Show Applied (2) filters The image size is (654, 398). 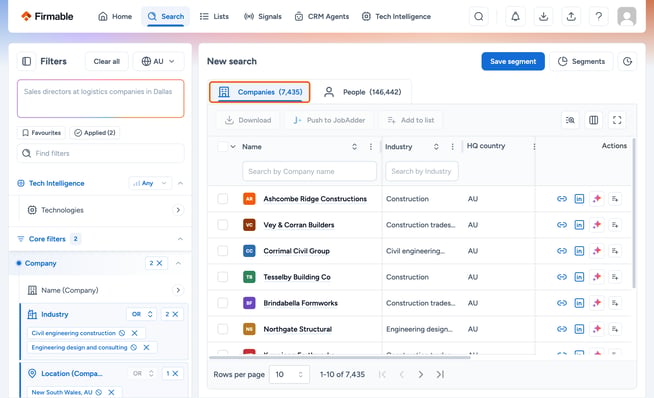95,133
